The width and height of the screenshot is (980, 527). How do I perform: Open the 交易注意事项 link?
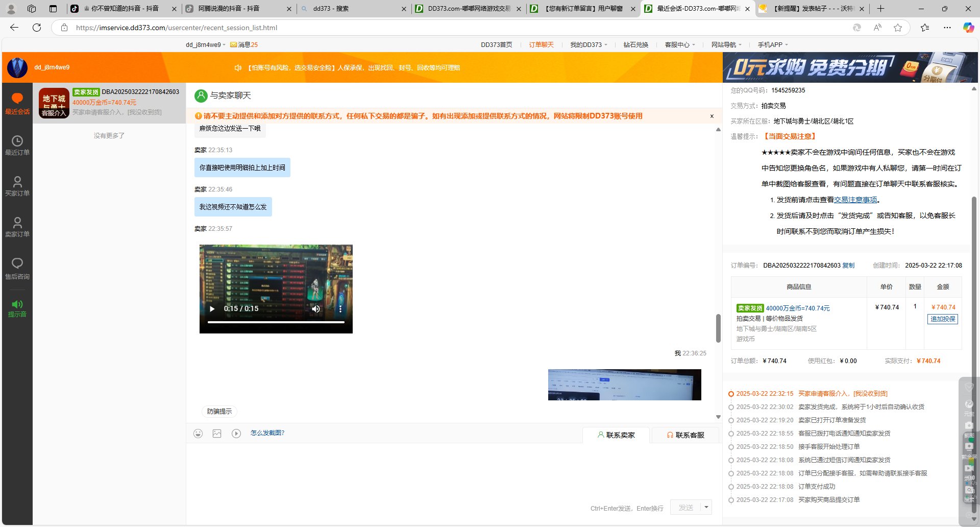(855, 200)
